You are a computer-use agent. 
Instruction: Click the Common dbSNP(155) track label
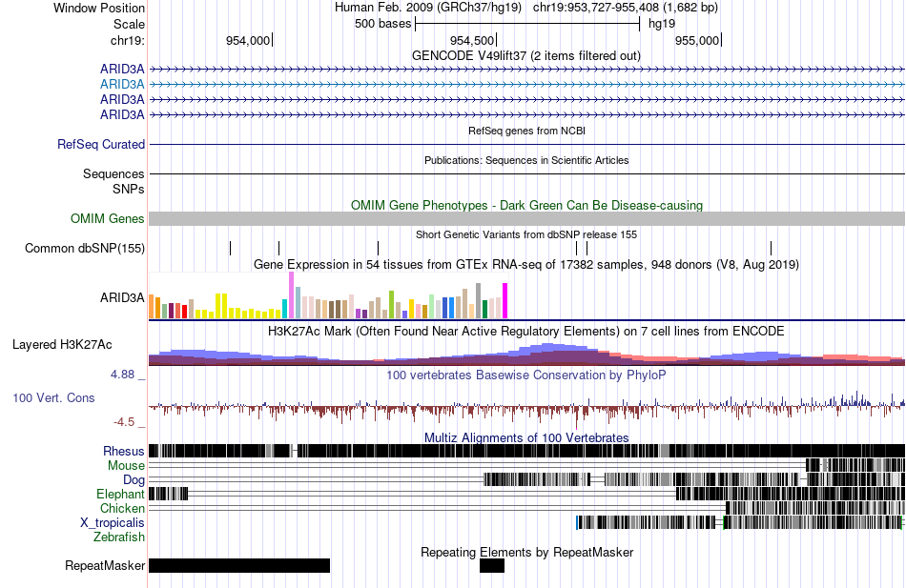pyautogui.click(x=84, y=249)
